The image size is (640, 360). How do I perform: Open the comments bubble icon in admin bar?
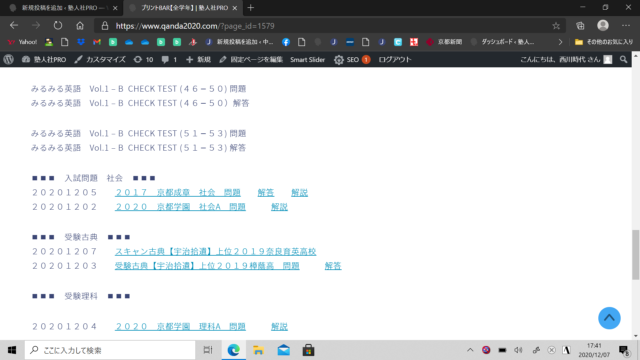click(165, 60)
